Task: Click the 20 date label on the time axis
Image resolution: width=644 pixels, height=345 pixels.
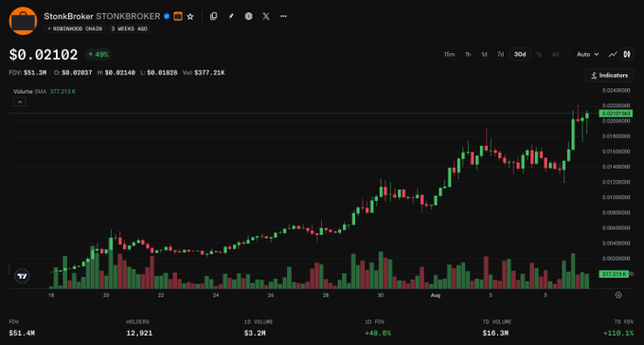Action: (106, 296)
